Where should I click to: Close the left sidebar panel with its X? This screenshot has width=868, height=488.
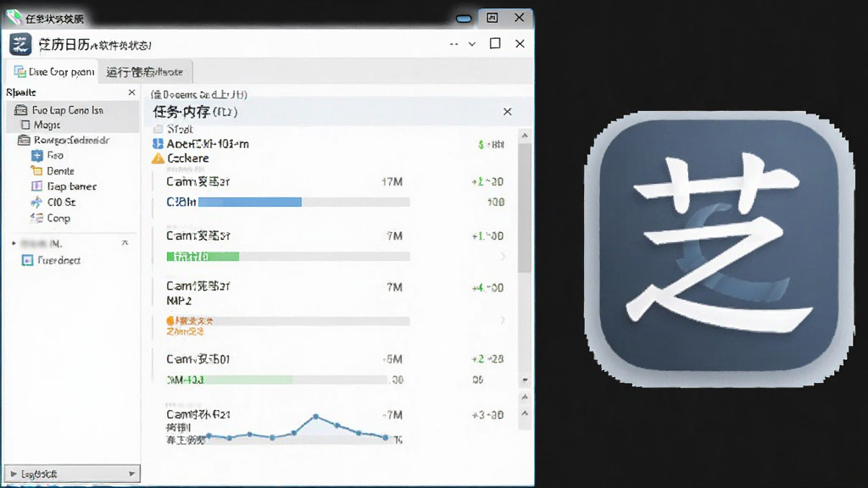click(131, 92)
